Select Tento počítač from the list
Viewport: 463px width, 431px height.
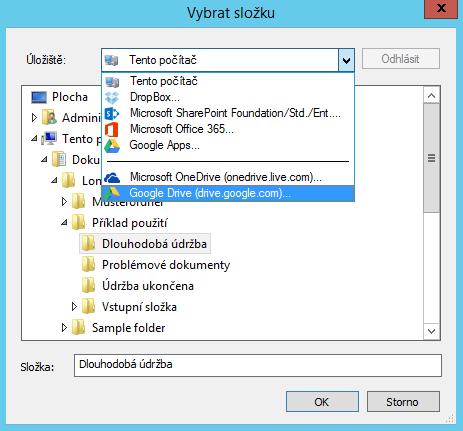click(228, 81)
